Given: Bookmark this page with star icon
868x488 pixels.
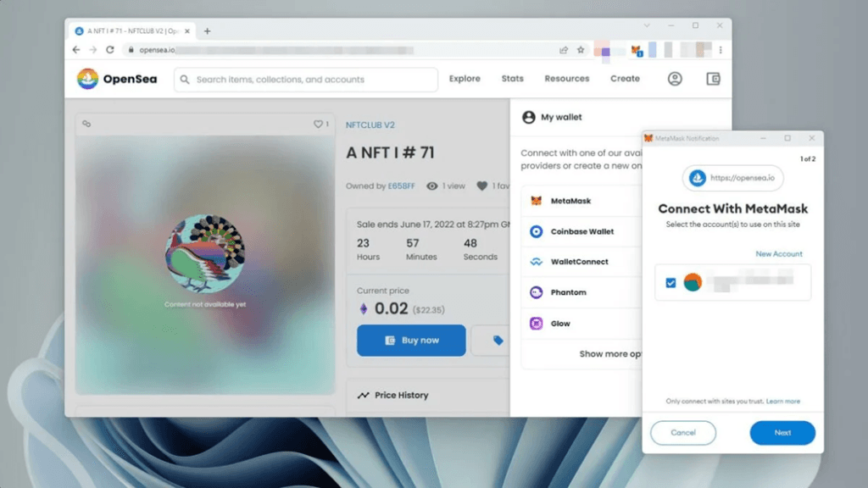Looking at the screenshot, I should tap(581, 50).
